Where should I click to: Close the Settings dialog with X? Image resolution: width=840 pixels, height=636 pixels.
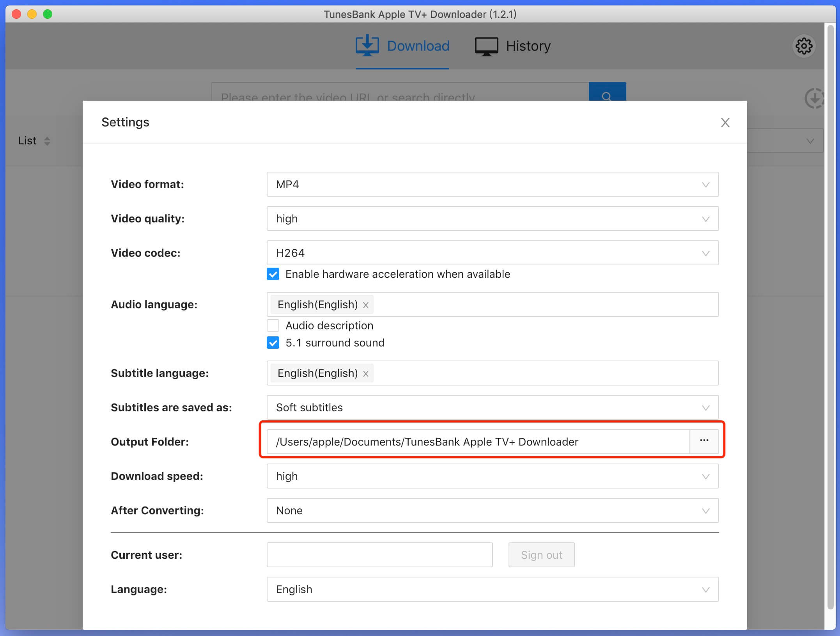(725, 123)
